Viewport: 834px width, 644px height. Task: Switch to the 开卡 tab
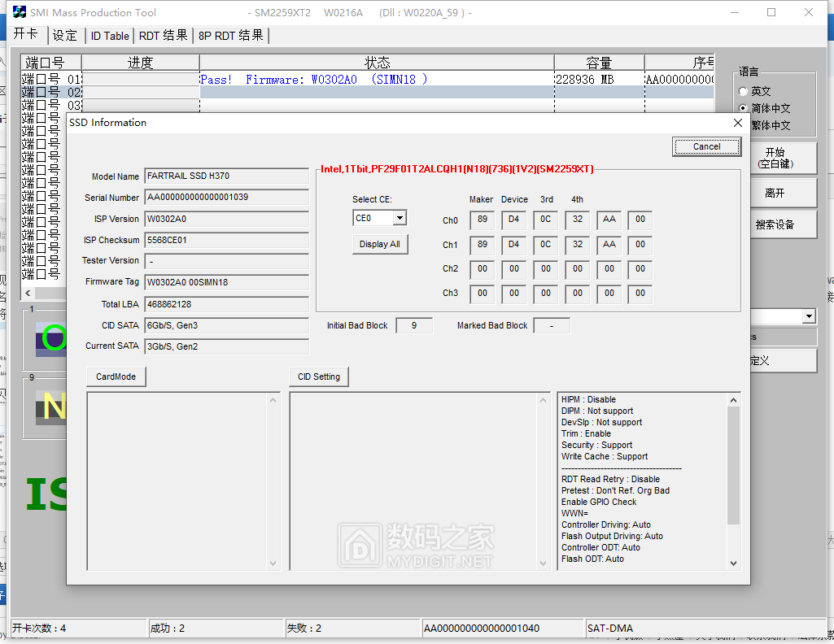point(26,34)
